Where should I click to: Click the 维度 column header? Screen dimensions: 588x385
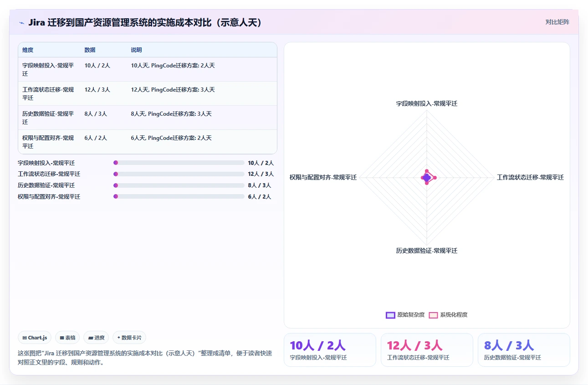coord(28,50)
